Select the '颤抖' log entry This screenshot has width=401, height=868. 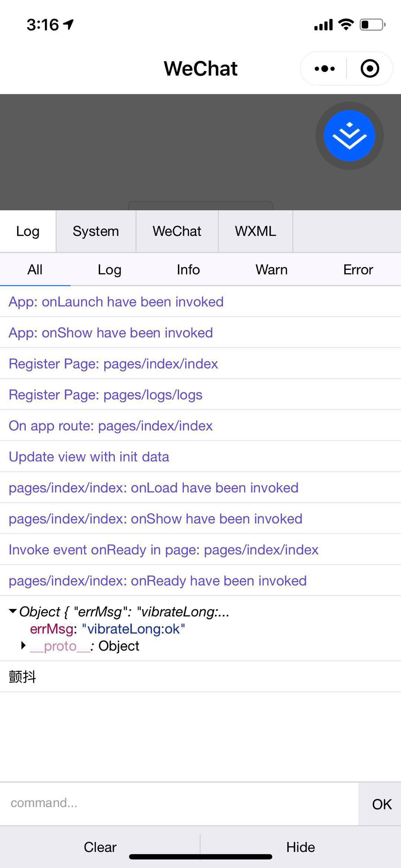click(x=200, y=677)
